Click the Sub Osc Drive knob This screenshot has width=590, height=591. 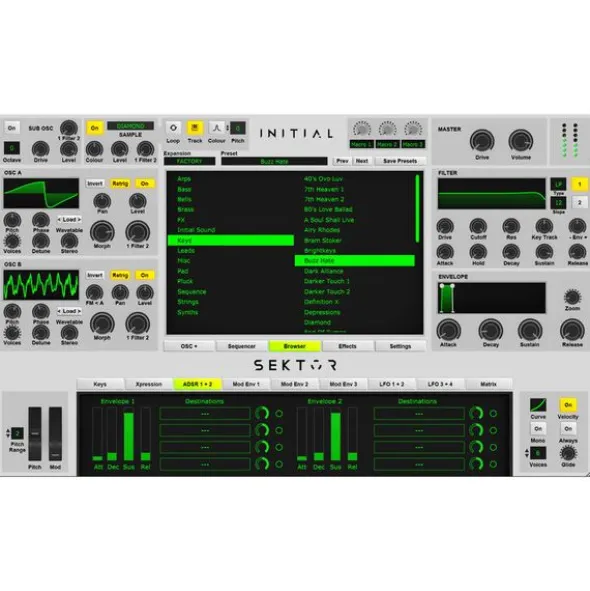pos(41,149)
